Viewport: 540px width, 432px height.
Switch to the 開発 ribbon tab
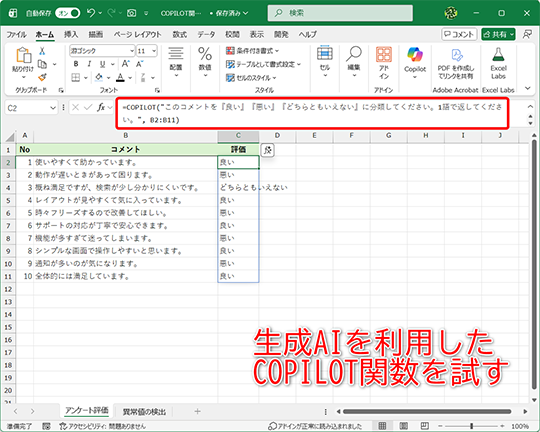click(281, 34)
